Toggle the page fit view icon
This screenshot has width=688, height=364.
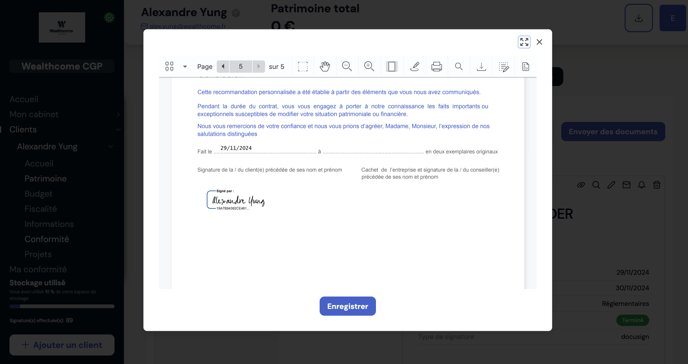click(391, 67)
